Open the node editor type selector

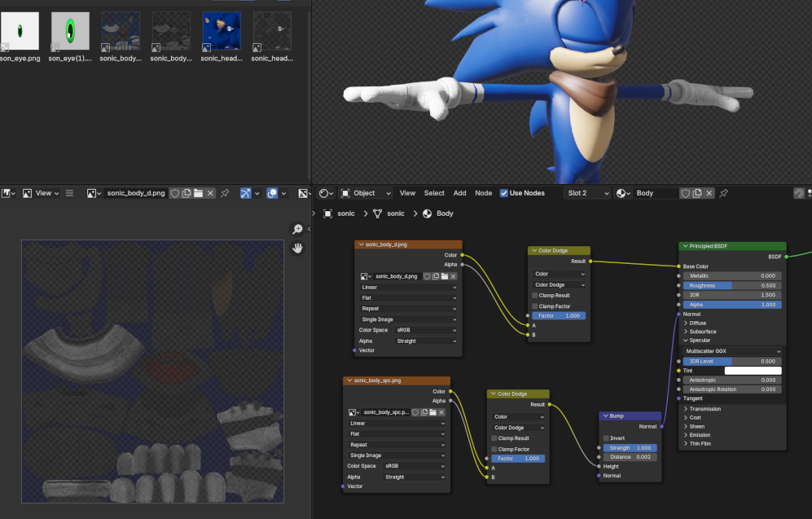click(x=327, y=193)
